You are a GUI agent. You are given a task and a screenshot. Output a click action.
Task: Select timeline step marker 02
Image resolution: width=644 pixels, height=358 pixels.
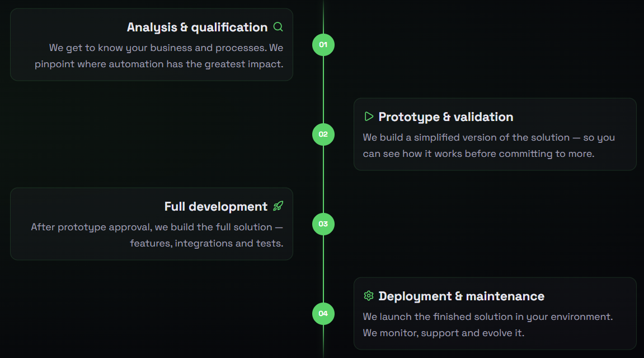point(323,134)
